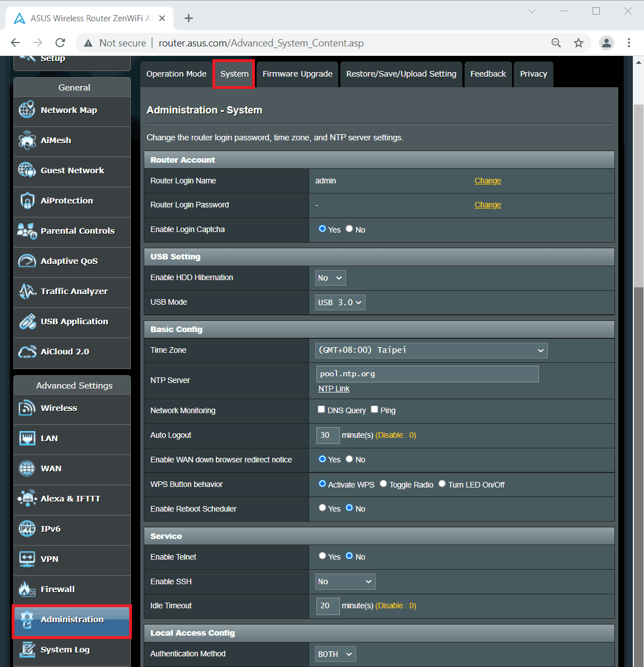The height and width of the screenshot is (667, 644).
Task: Click Change next to Router Login Name
Action: (x=487, y=181)
